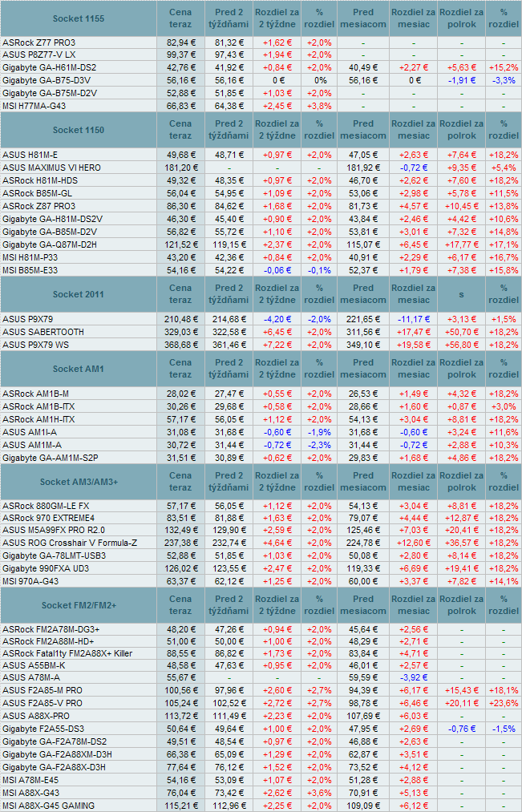
Task: Select the Gigabyte F2A55-DS3 row name
Action: pos(43,729)
